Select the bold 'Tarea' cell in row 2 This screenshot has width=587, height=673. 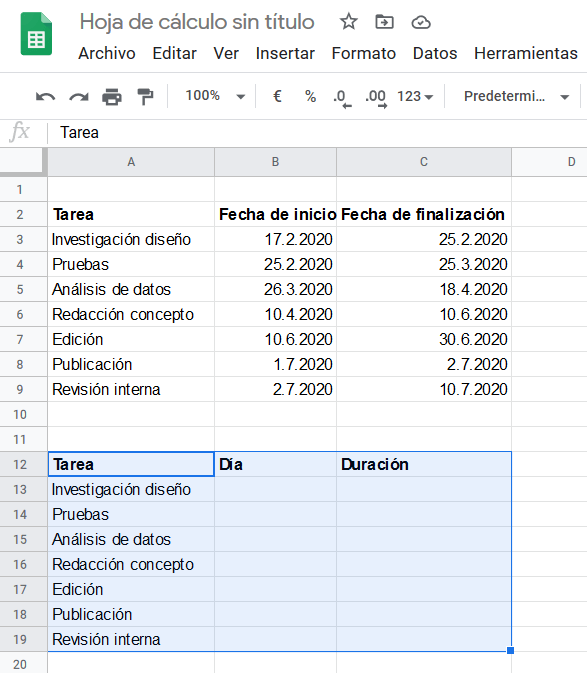pos(131,214)
